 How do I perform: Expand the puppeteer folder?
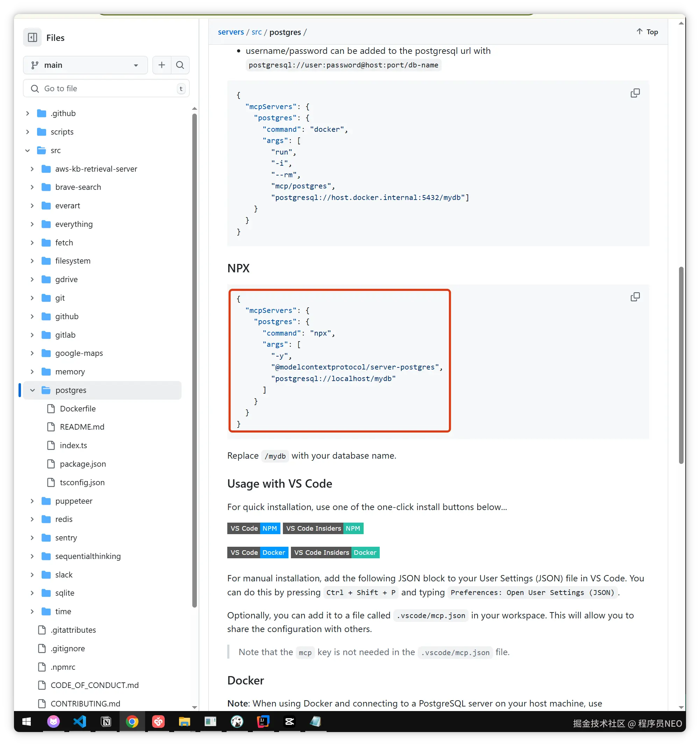(32, 501)
